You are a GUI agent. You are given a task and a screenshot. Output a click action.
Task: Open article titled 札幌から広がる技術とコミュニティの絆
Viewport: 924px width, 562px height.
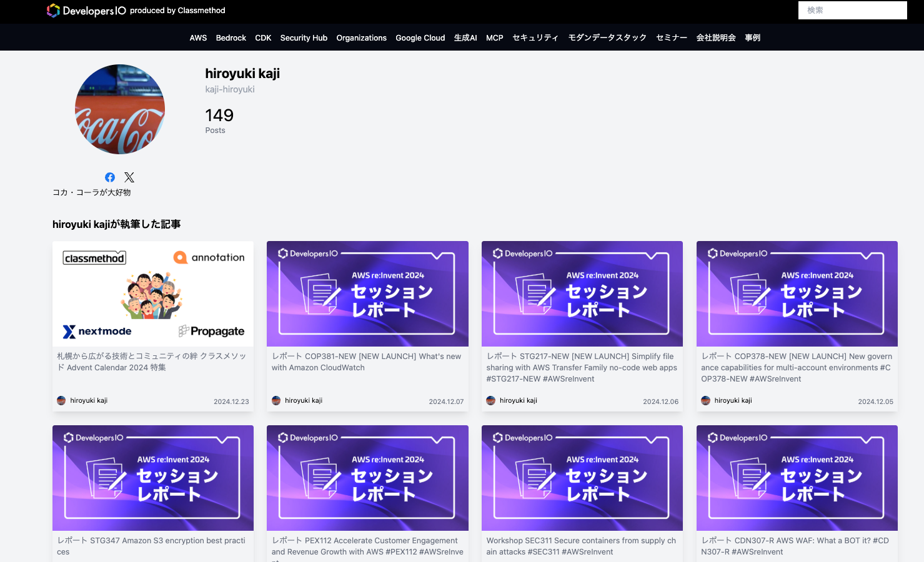point(152,362)
